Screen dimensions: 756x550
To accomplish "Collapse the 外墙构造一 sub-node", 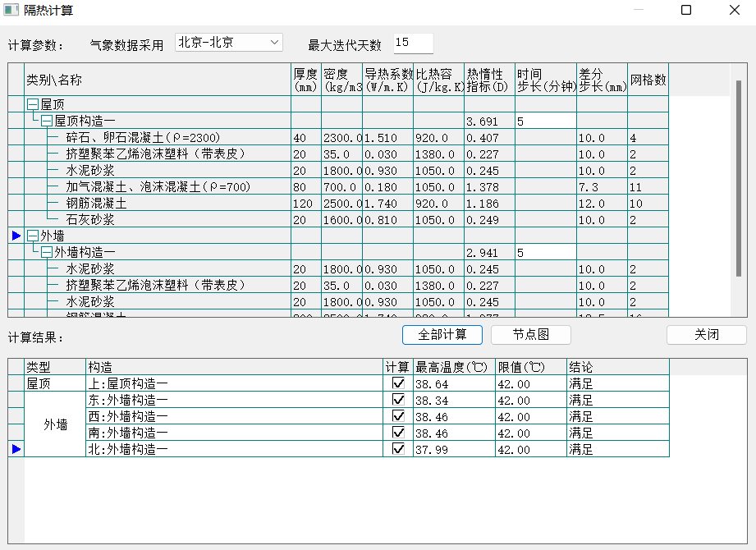I will (x=46, y=252).
